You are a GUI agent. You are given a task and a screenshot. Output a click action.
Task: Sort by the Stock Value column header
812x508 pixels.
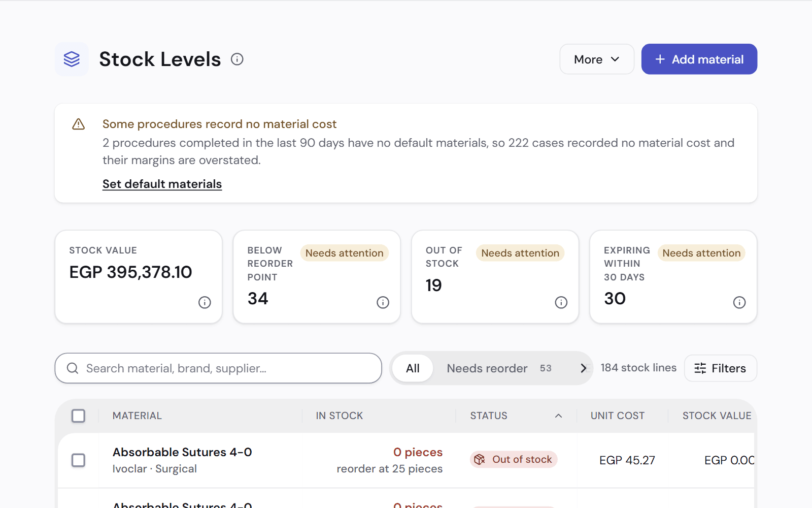click(x=717, y=416)
